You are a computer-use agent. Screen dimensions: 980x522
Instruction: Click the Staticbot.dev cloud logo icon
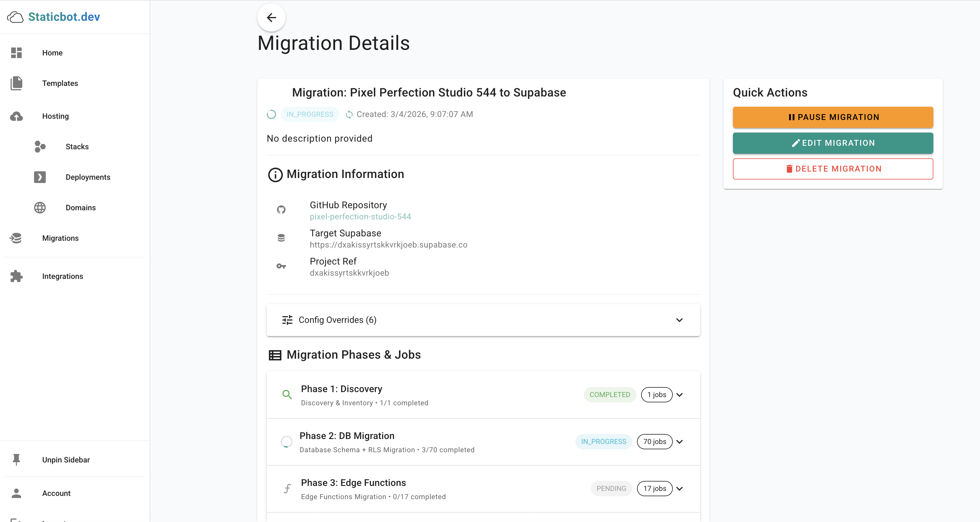tap(15, 17)
